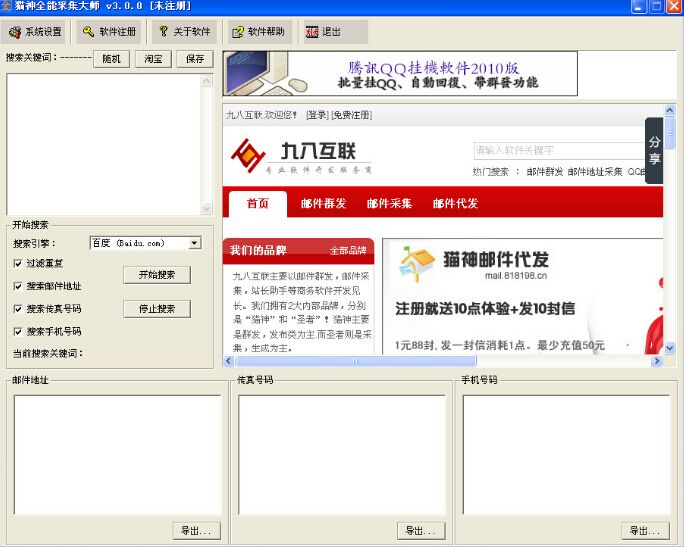Open 系统设置 toolbar button
This screenshot has height=547, width=684.
(36, 32)
